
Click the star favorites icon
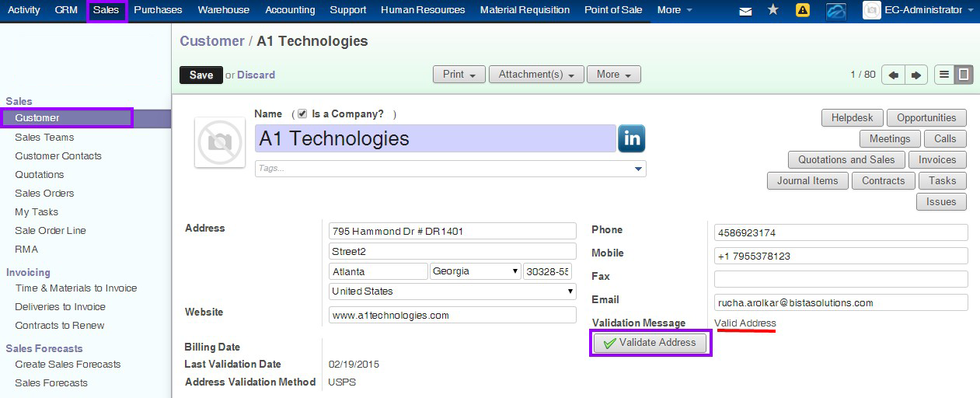pyautogui.click(x=772, y=10)
